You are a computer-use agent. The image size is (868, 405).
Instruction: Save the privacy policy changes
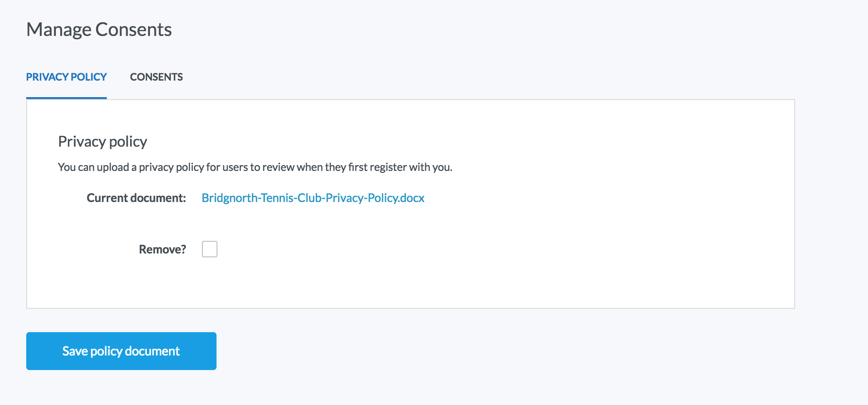(x=121, y=351)
